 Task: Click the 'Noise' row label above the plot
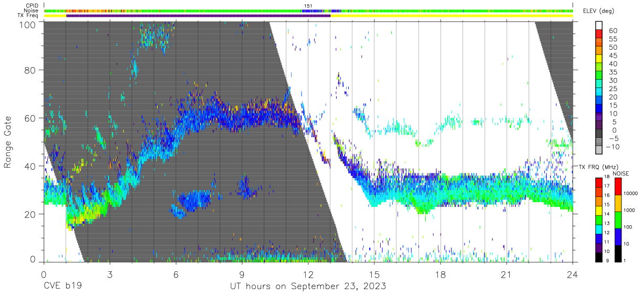(32, 10)
